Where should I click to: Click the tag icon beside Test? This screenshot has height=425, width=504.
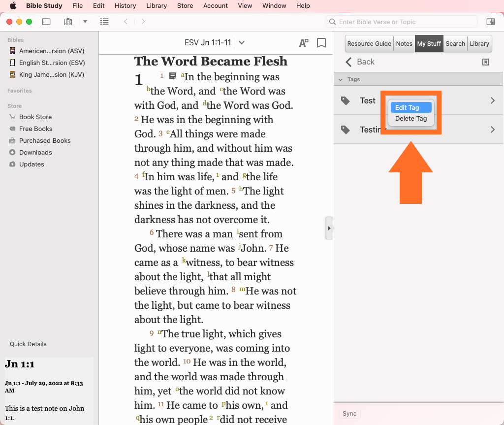click(x=345, y=100)
